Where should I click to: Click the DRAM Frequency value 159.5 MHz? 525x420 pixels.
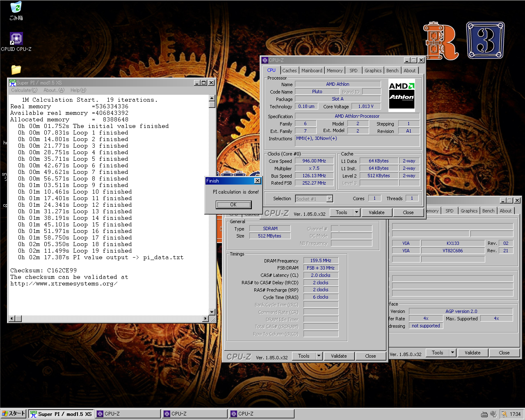point(321,260)
